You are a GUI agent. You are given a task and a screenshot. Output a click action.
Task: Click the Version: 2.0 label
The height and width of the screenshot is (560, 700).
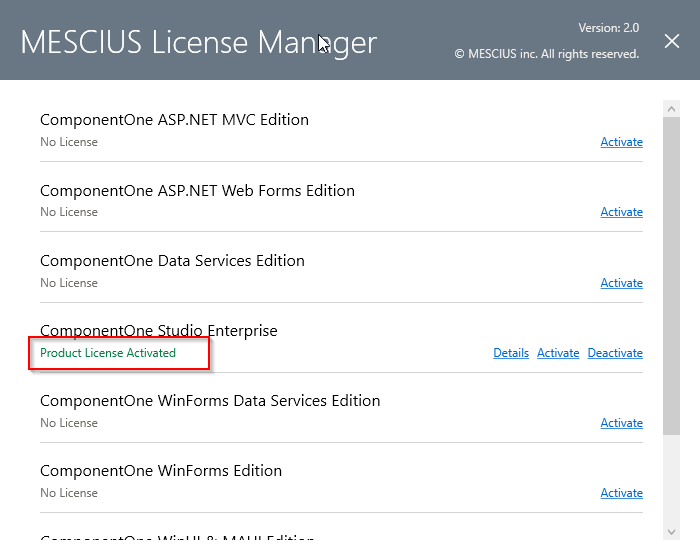click(x=608, y=28)
